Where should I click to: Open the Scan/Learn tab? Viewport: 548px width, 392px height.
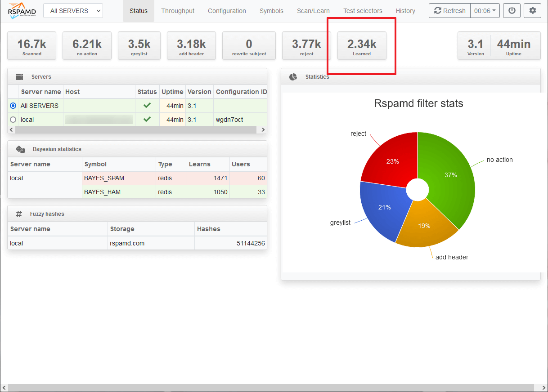point(313,10)
